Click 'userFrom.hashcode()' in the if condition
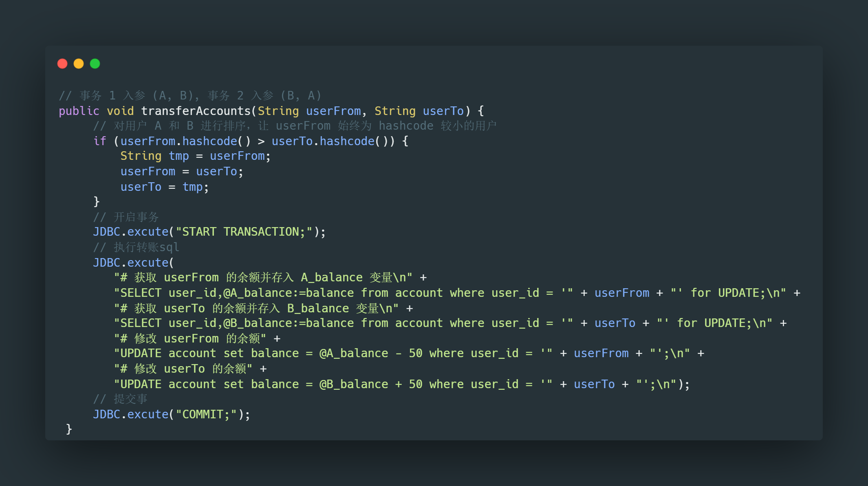Screen dimensions: 868x486 [x=185, y=141]
